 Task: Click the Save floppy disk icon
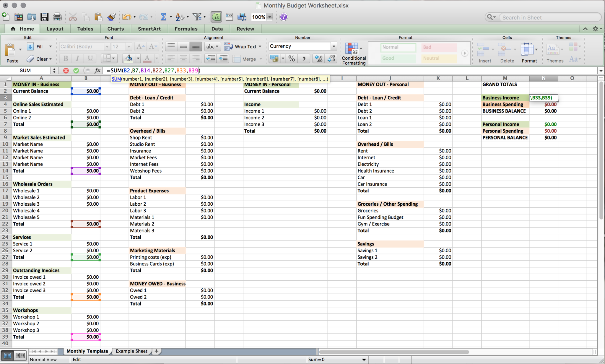tap(44, 17)
